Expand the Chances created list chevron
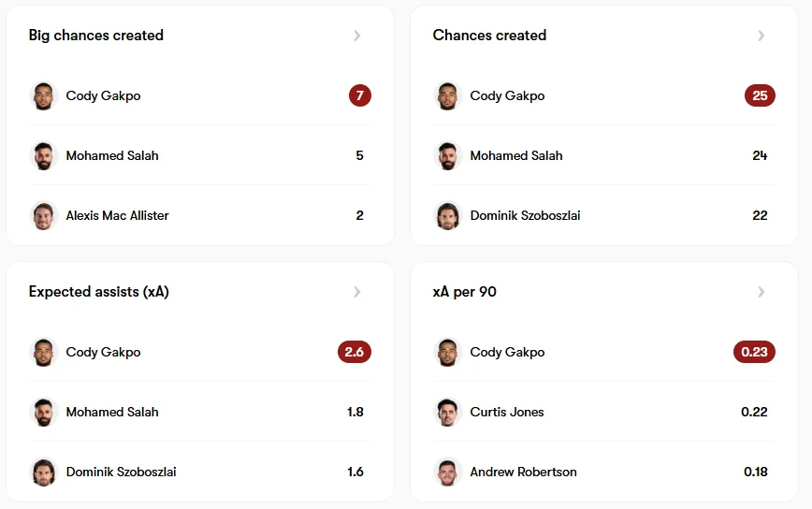Image resolution: width=812 pixels, height=509 pixels. click(761, 36)
